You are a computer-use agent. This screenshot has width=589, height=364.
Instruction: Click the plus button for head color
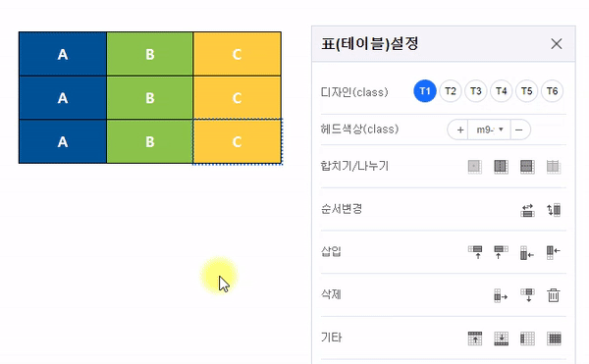pyautogui.click(x=458, y=130)
